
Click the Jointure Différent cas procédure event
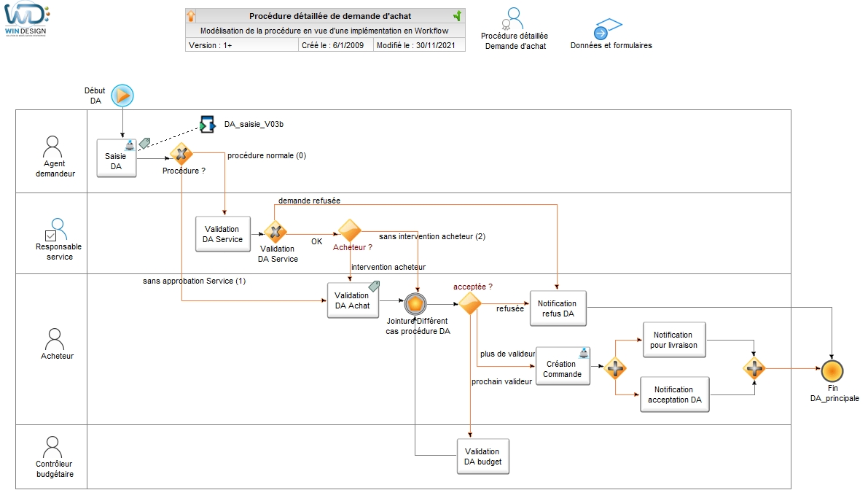(416, 303)
